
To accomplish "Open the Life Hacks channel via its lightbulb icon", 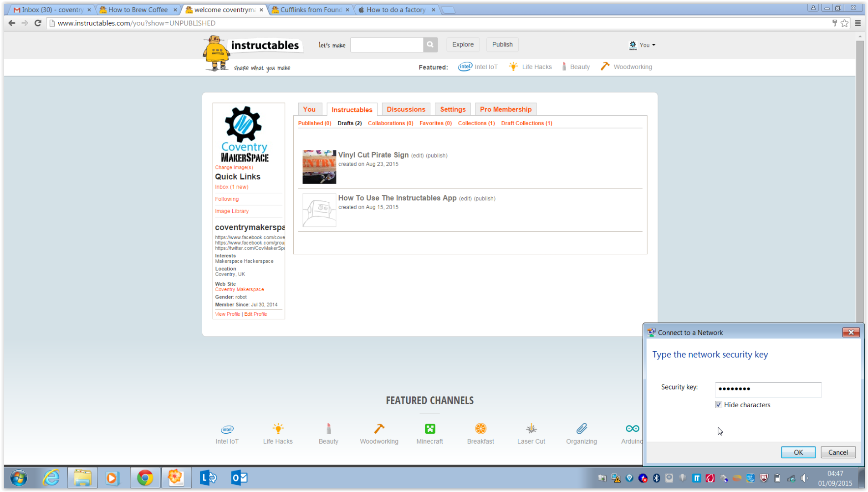I will 277,428.
